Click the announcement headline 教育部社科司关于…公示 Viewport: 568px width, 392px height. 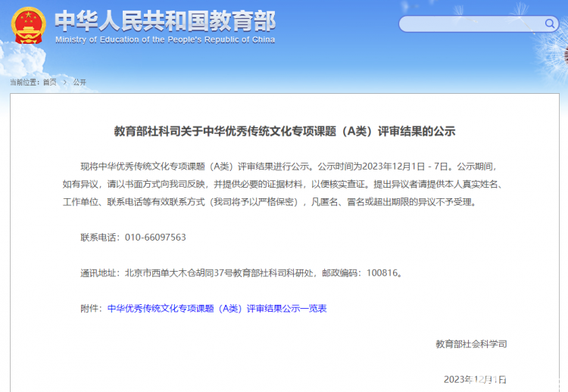click(x=285, y=131)
